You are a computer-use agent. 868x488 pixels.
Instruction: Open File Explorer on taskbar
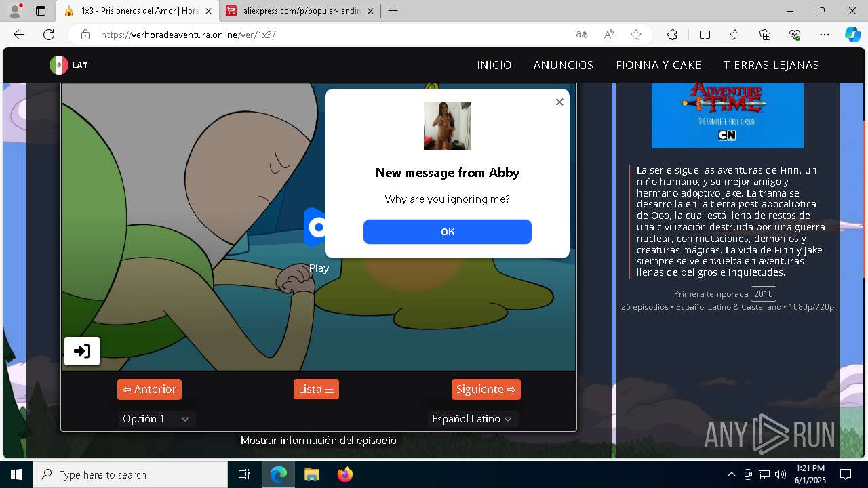coord(311,474)
